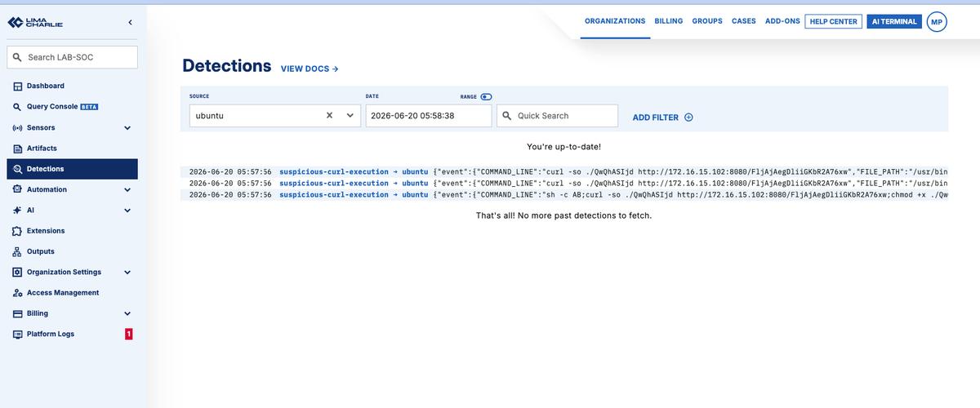Select Access Management in the sidebar
The height and width of the screenshot is (408, 980).
click(x=72, y=293)
